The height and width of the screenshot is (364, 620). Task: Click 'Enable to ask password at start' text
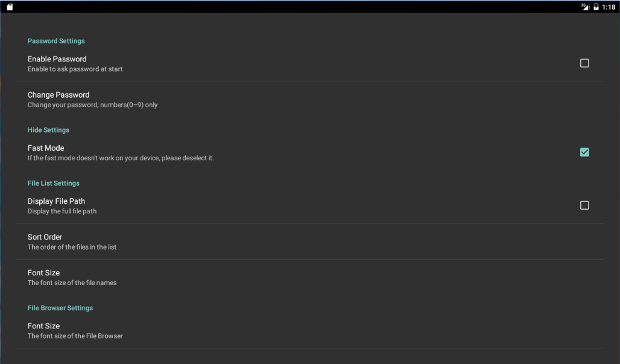tap(75, 69)
